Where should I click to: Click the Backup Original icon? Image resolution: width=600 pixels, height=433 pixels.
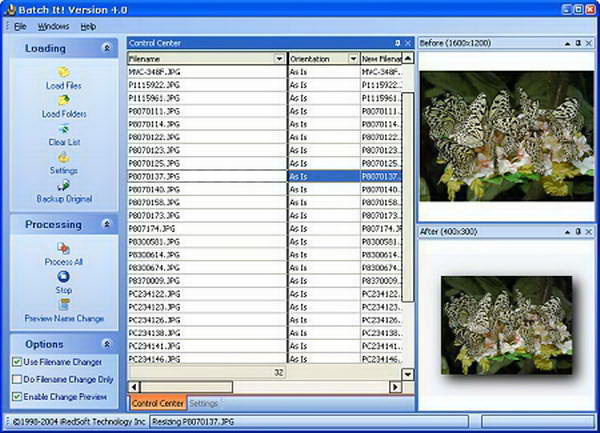point(64,186)
